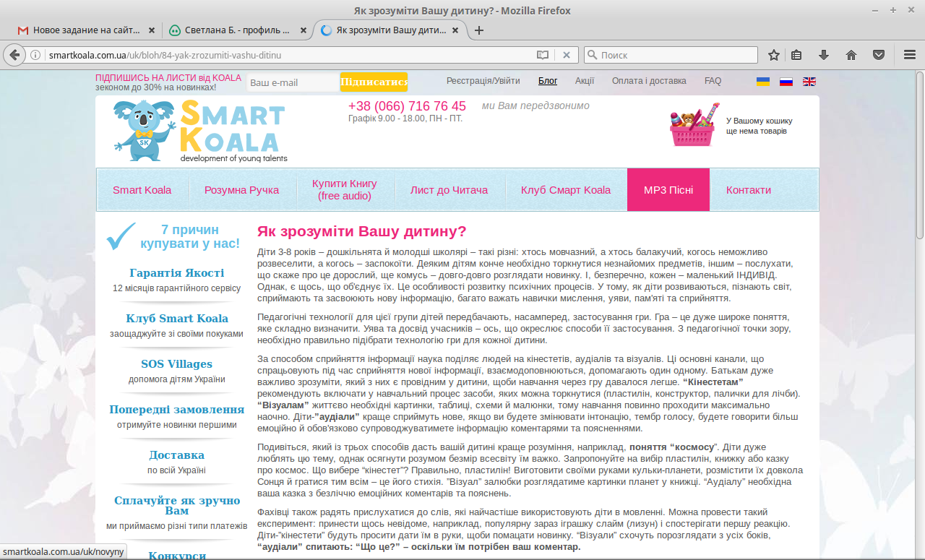Focus the Ваш e-mail input field
Viewport: 925px width, 560px height.
[293, 82]
